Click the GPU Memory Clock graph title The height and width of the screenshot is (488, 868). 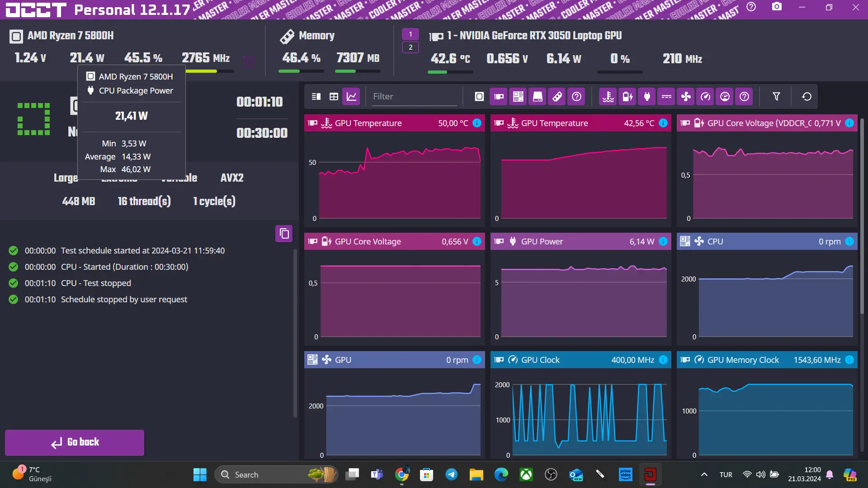tap(743, 360)
